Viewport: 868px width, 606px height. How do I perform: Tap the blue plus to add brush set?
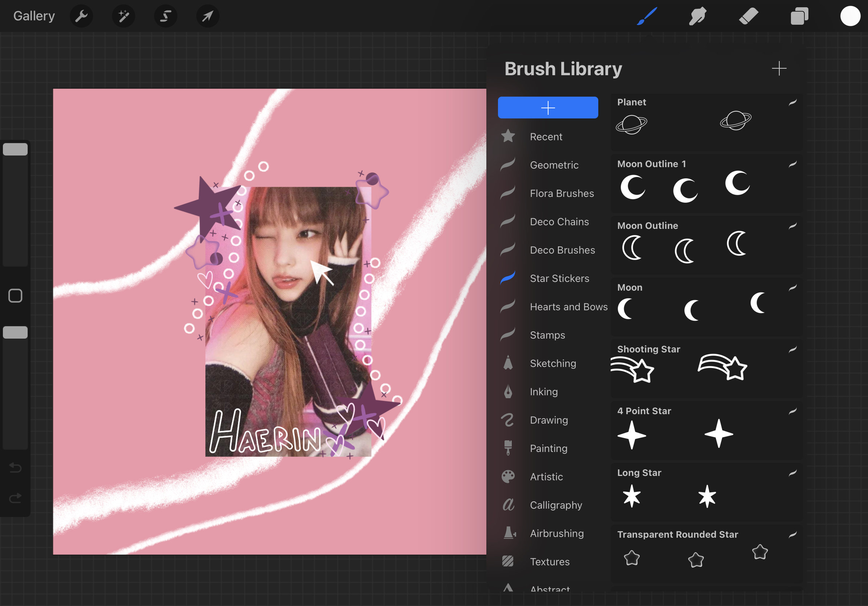548,107
